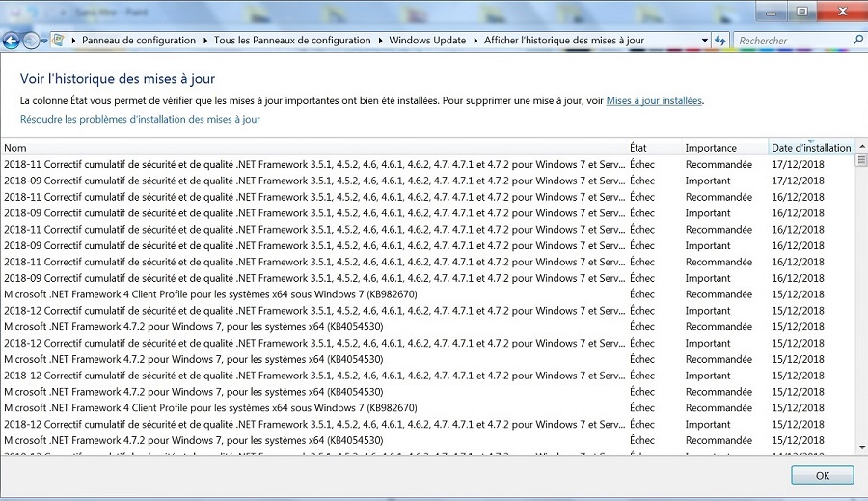The width and height of the screenshot is (868, 501).
Task: Click the Forward navigation arrow
Action: click(31, 41)
